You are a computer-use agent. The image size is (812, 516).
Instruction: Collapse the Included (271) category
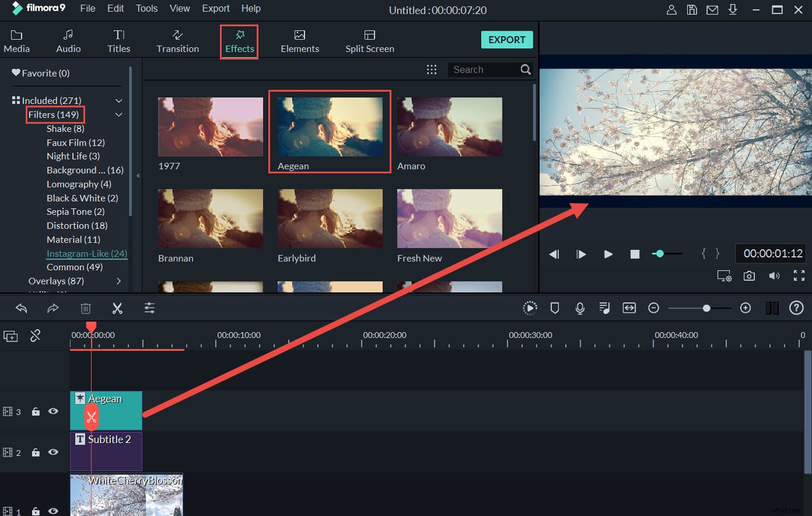[x=118, y=100]
